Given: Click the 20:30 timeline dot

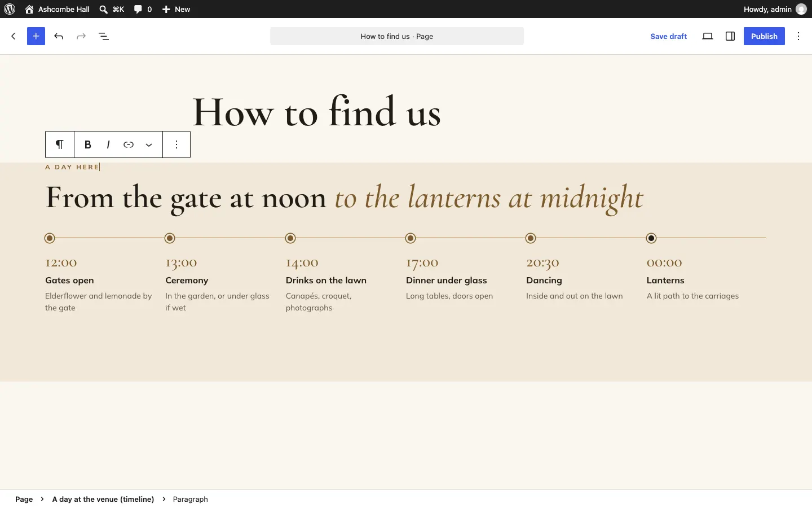Looking at the screenshot, I should pyautogui.click(x=531, y=238).
